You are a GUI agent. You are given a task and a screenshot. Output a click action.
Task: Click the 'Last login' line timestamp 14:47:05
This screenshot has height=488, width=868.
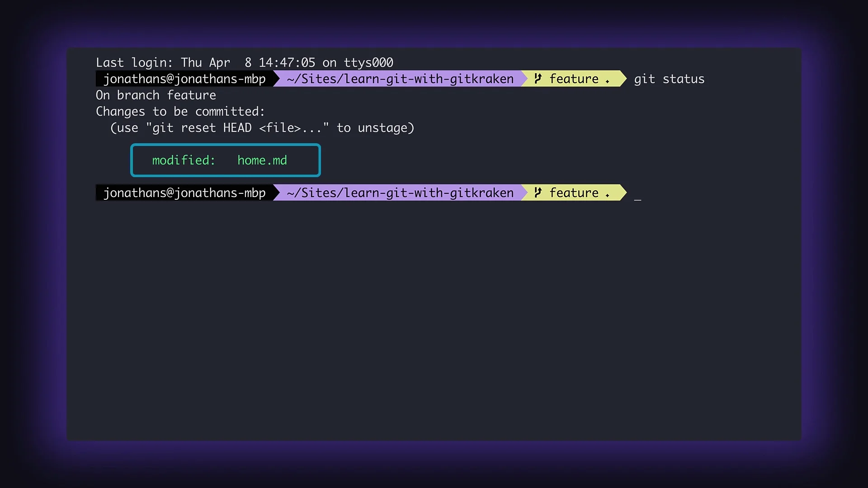pyautogui.click(x=287, y=63)
